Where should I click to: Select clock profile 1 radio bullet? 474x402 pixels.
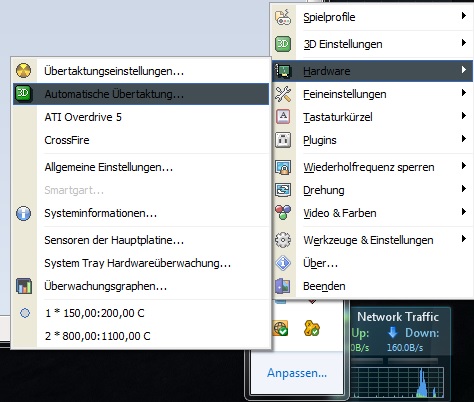(25, 313)
